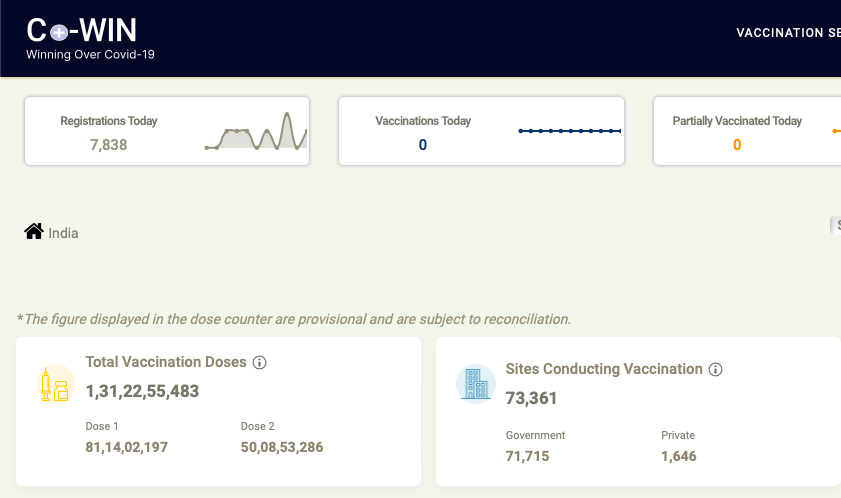Click the syringe and vial icon

pos(55,384)
